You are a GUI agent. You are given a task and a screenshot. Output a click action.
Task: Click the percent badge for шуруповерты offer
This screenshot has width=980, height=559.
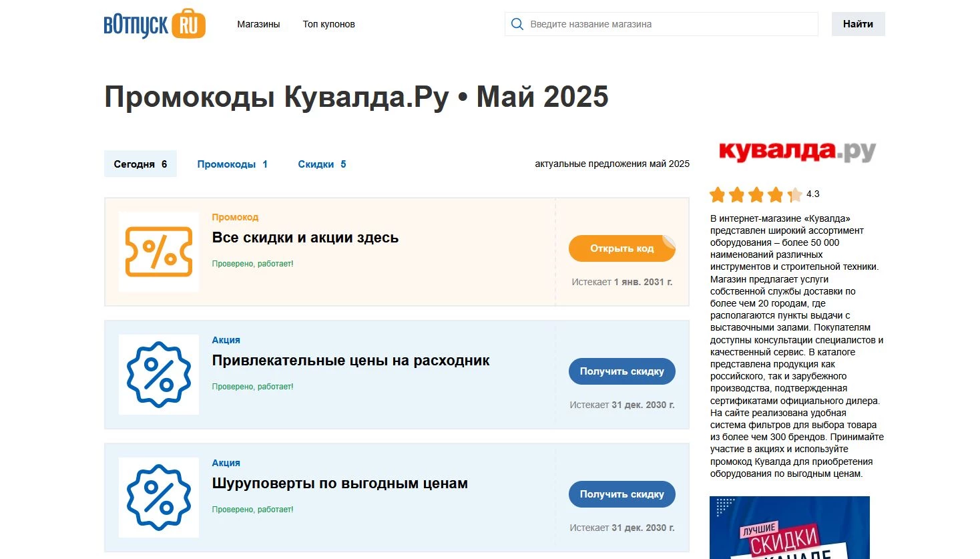coord(158,498)
